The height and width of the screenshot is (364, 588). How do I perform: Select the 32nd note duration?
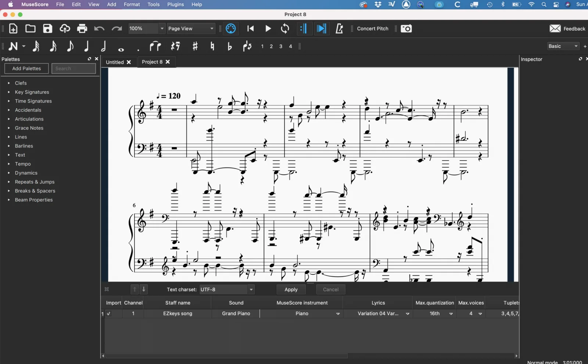tap(36, 46)
